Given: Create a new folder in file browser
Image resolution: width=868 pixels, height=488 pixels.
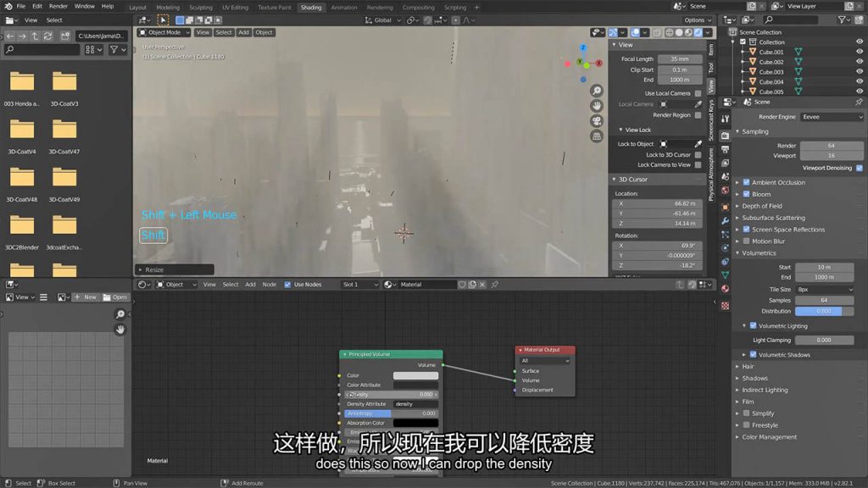Looking at the screenshot, I should point(64,36).
